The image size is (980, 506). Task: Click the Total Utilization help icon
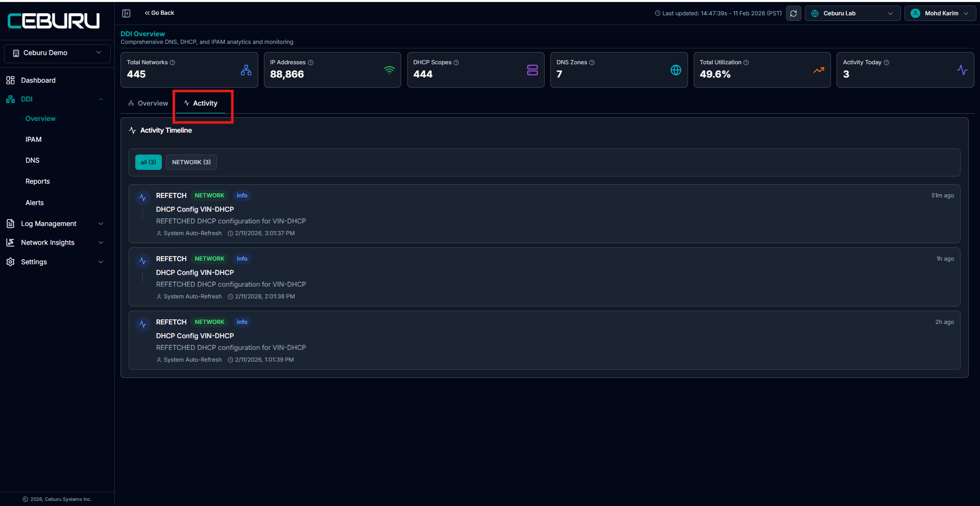coord(746,63)
